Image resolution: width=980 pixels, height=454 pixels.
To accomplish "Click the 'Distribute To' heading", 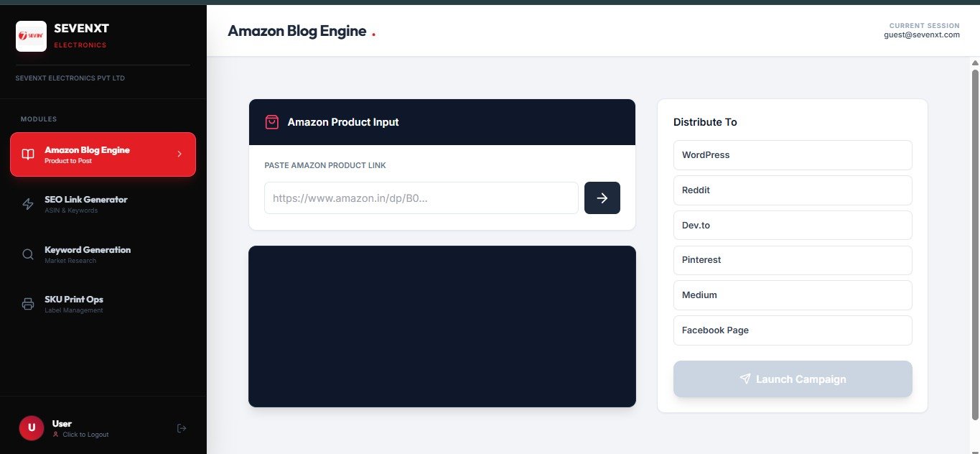I will point(705,122).
